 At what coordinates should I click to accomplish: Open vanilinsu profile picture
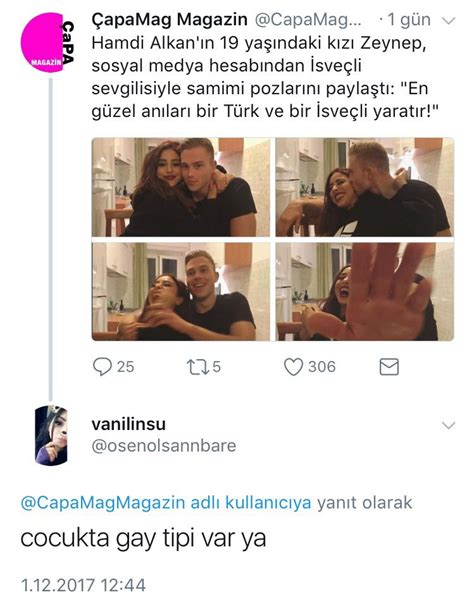[51, 435]
